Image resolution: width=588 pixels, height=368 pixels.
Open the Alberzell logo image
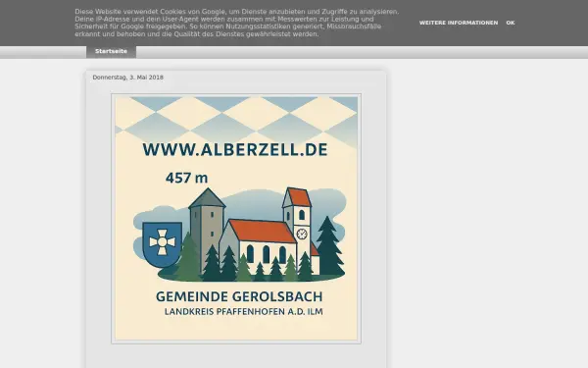click(236, 219)
